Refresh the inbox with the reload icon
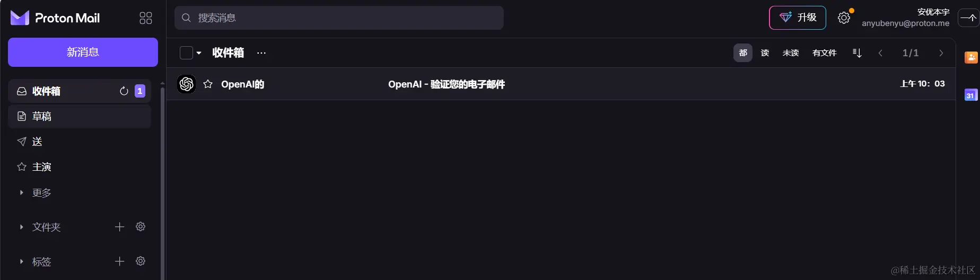 [x=124, y=91]
